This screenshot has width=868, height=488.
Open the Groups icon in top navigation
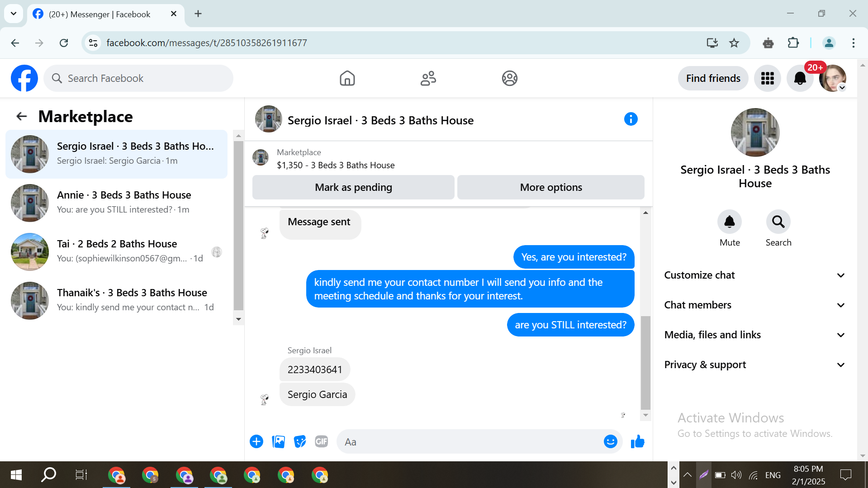click(509, 78)
